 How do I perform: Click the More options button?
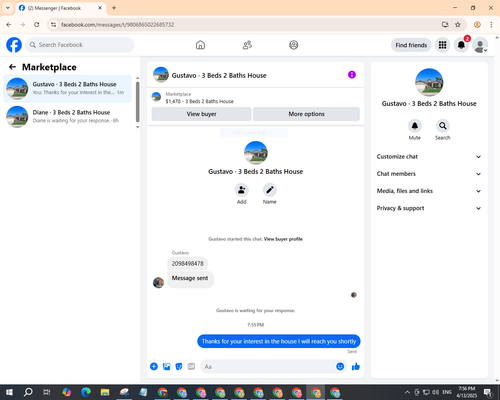306,114
